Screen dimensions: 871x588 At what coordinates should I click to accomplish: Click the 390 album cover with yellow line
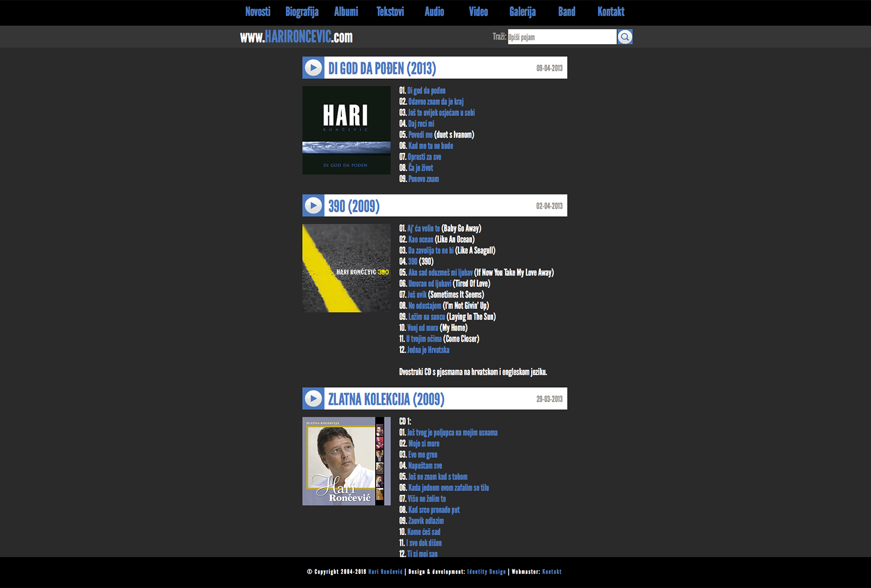pyautogui.click(x=346, y=268)
